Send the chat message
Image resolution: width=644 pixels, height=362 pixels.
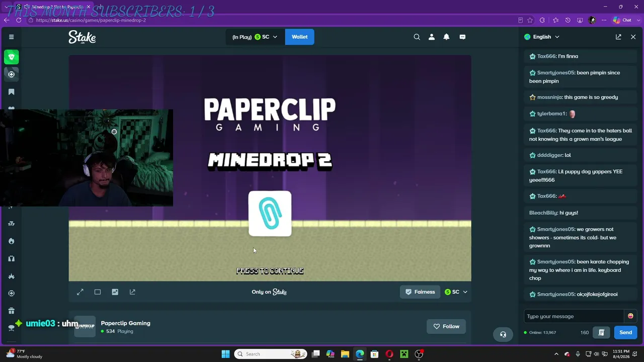click(625, 332)
